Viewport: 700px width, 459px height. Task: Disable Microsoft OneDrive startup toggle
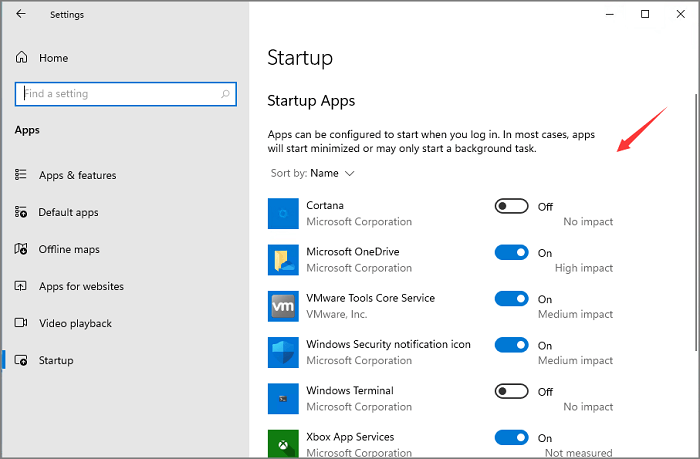coord(511,253)
